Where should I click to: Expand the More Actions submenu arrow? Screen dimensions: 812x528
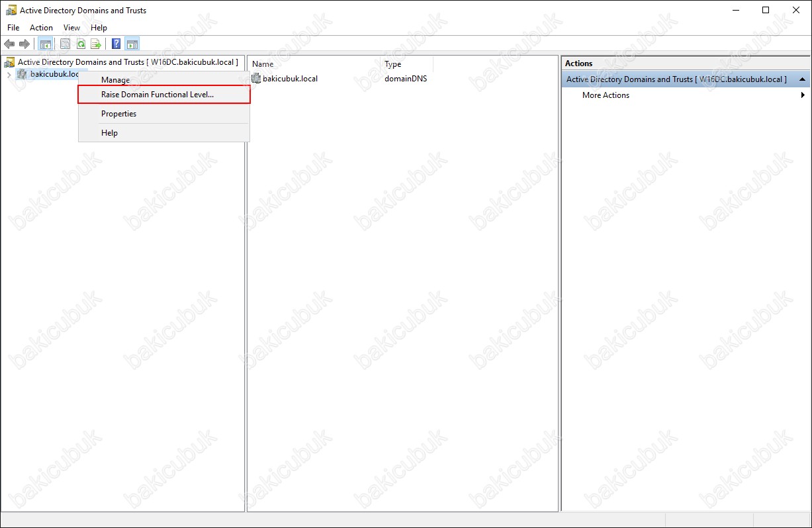click(803, 95)
